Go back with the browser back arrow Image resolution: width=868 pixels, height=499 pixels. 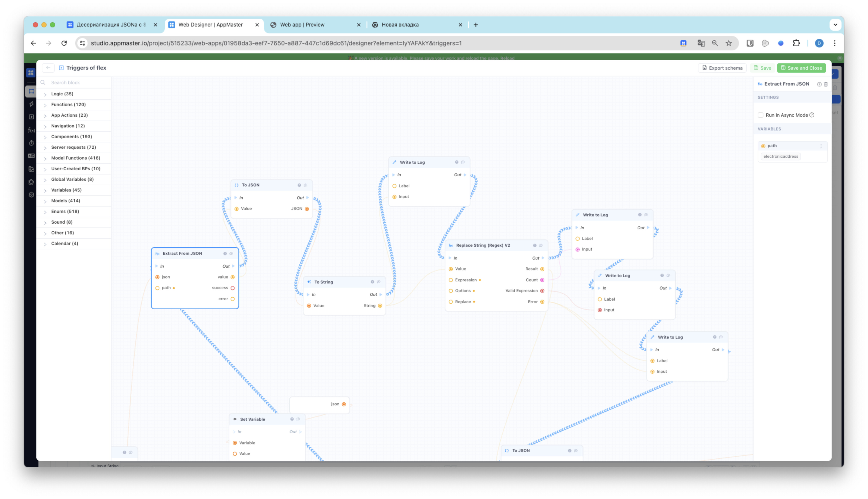[33, 43]
